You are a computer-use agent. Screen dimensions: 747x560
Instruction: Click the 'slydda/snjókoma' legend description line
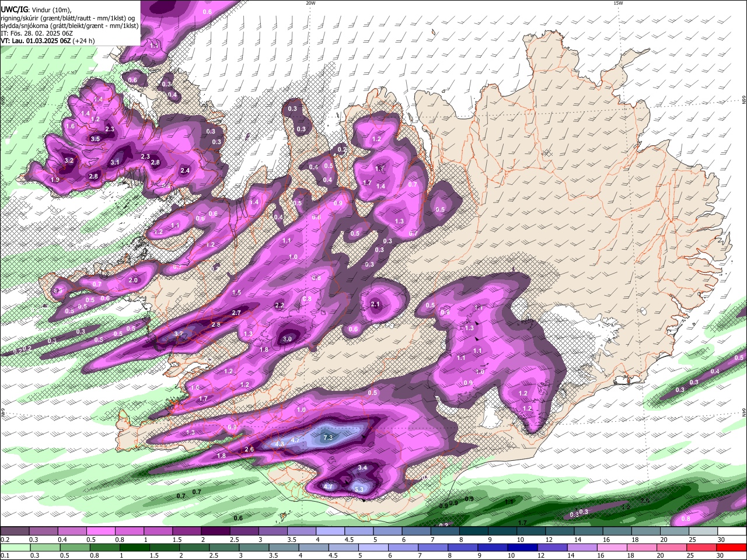pos(69,26)
